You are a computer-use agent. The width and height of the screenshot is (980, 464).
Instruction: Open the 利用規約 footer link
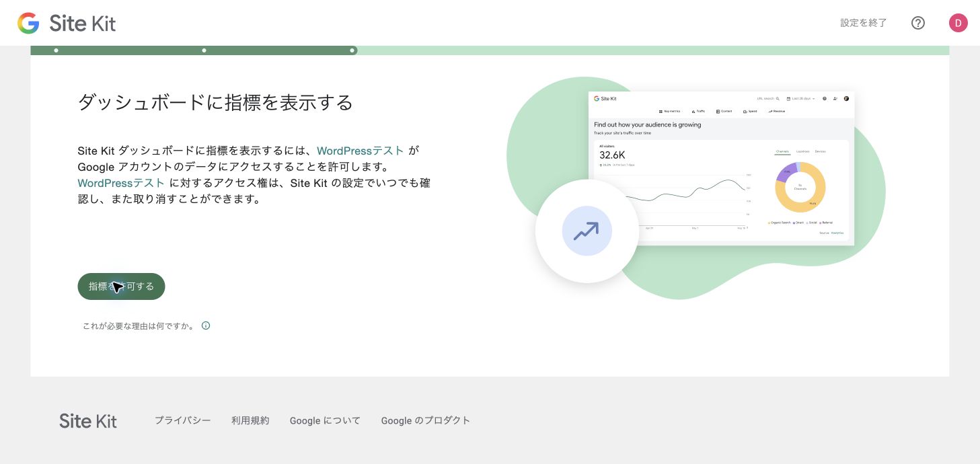coord(250,420)
